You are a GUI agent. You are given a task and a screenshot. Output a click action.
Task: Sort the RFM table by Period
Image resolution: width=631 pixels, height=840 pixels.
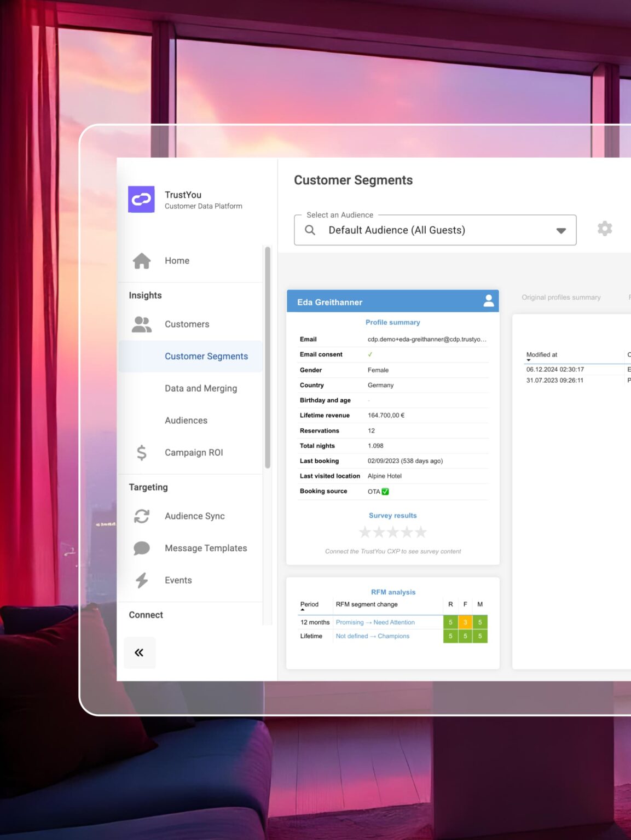[x=309, y=604]
